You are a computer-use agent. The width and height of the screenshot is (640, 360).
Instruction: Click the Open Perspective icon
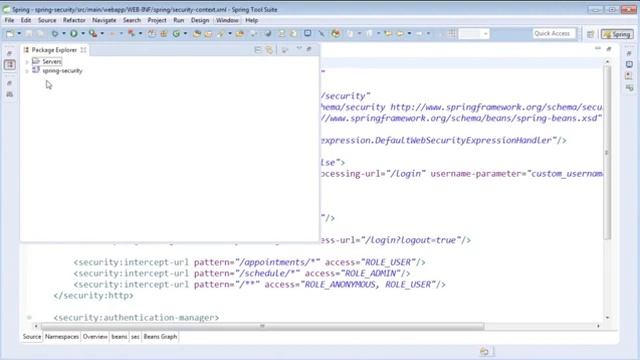pos(590,34)
